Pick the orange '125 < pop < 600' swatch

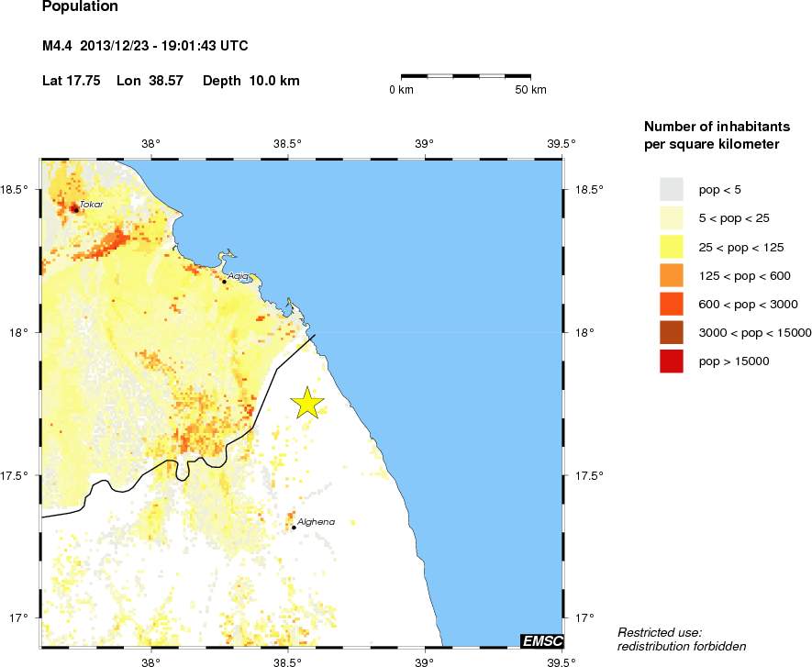pyautogui.click(x=672, y=275)
